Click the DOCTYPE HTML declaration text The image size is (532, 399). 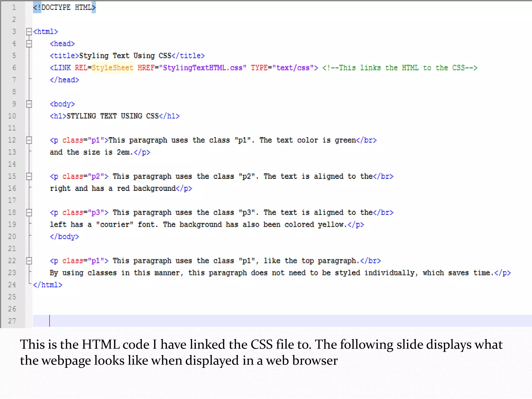[x=64, y=8]
